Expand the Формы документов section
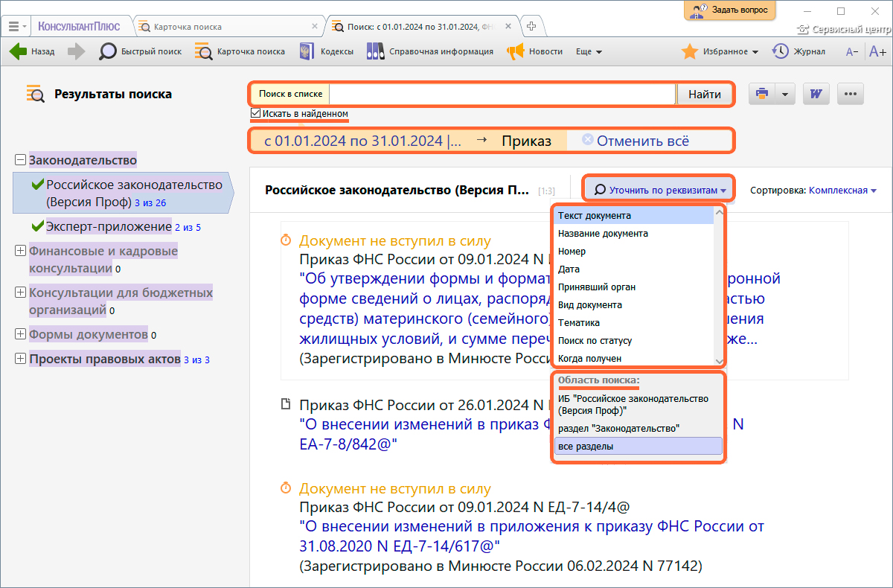This screenshot has width=893, height=588. (20, 334)
